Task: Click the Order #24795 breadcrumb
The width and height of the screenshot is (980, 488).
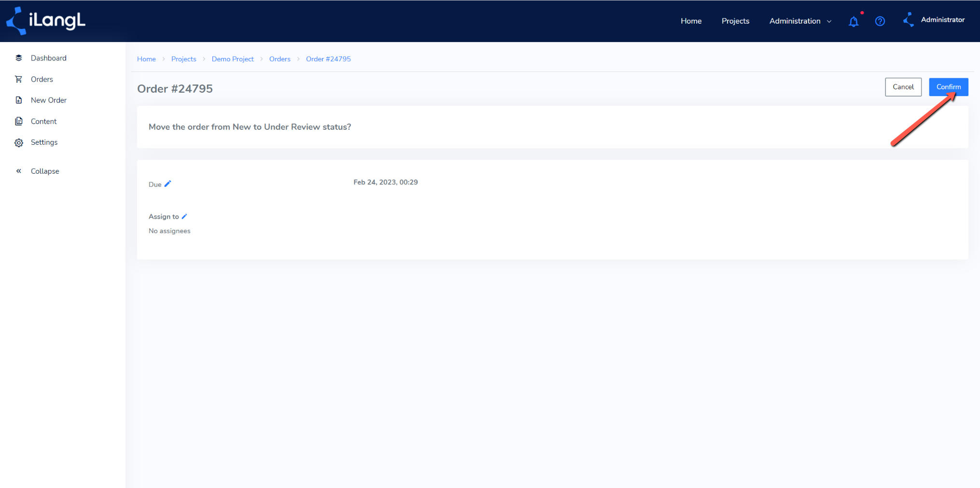Action: pos(328,59)
